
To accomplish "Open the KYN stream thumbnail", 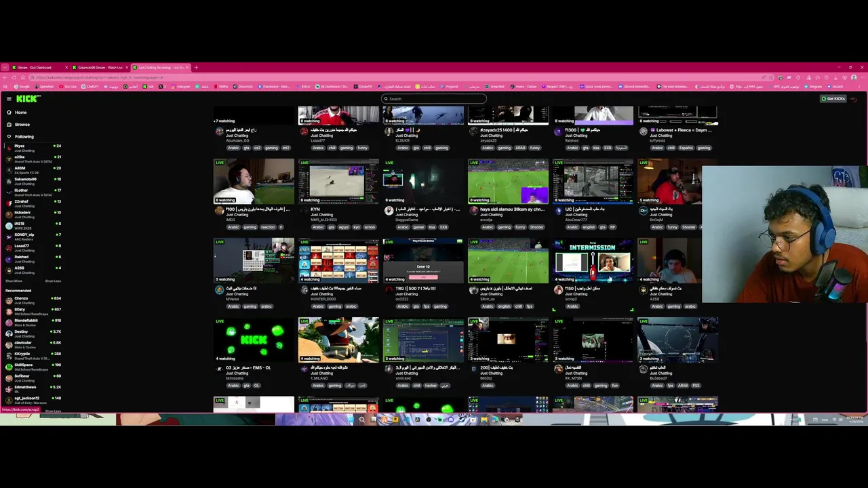I will [338, 182].
